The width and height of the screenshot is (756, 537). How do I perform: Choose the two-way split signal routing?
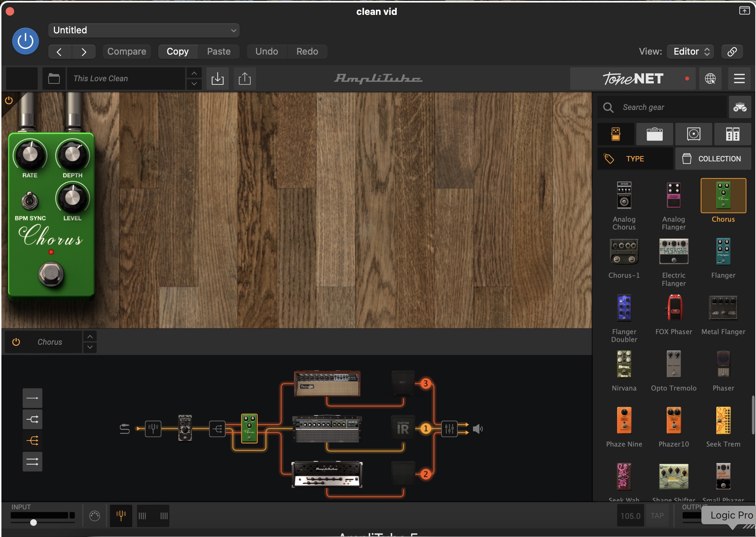tap(32, 419)
